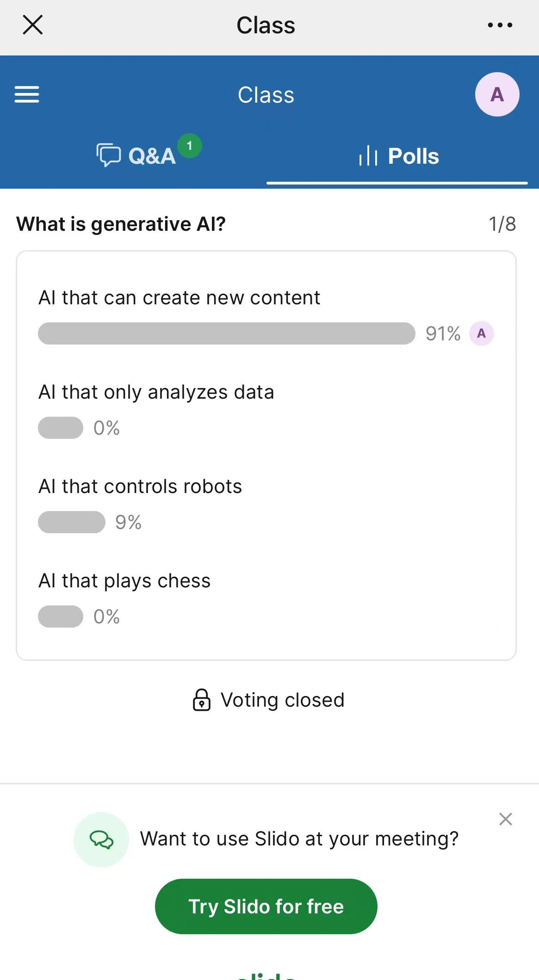This screenshot has height=980, width=539.
Task: Select the Polls tab
Action: pos(398,156)
